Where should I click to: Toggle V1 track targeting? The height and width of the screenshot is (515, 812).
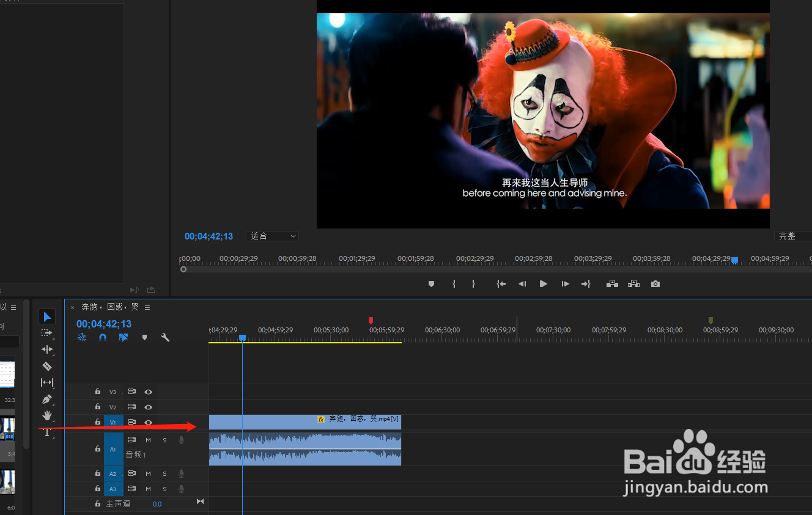[113, 422]
